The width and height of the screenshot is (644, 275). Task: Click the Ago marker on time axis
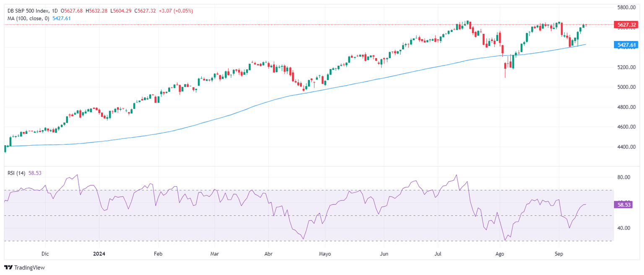point(499,254)
